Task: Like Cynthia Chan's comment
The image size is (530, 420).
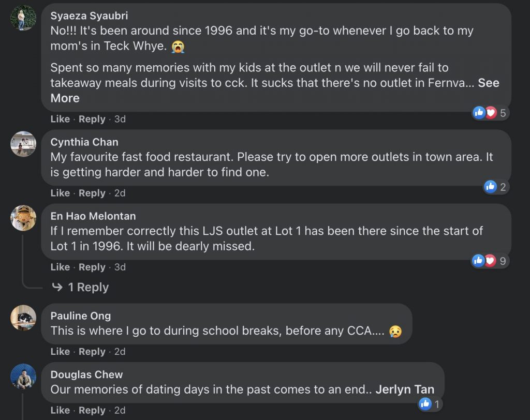Action: (60, 193)
